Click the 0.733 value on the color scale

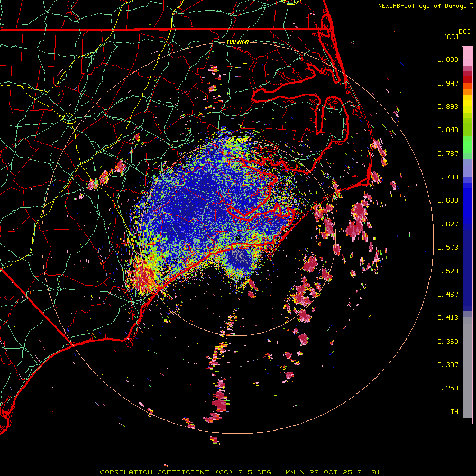pos(448,177)
